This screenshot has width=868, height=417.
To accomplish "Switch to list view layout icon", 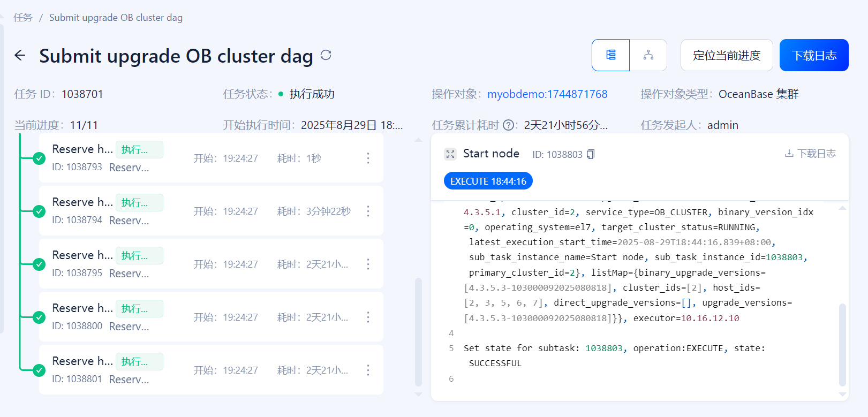I will [610, 55].
